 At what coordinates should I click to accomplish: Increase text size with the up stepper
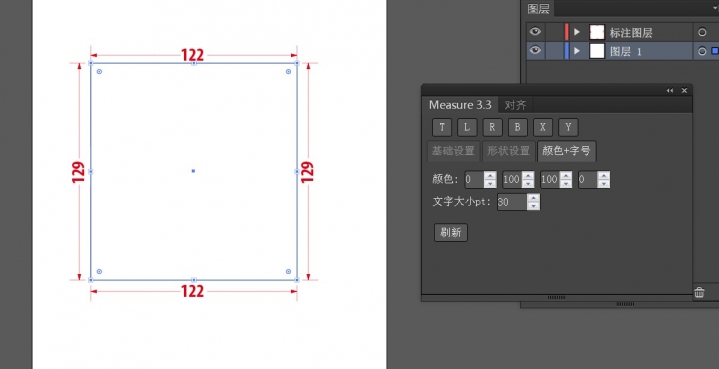pyautogui.click(x=533, y=198)
